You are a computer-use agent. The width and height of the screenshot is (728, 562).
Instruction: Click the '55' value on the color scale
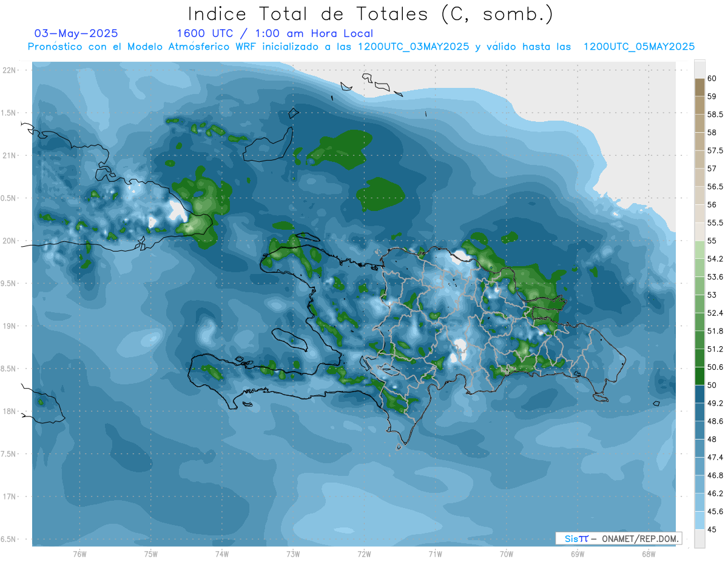coord(712,241)
